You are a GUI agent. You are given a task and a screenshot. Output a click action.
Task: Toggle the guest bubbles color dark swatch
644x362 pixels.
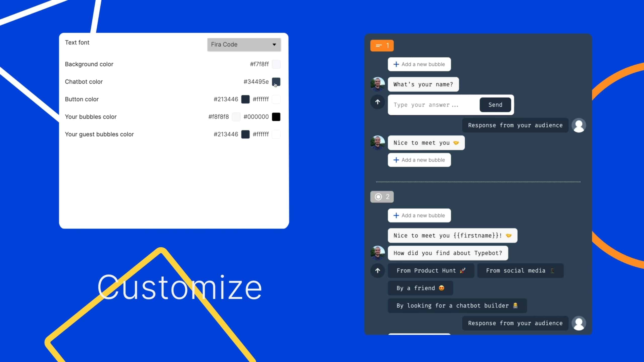point(246,134)
